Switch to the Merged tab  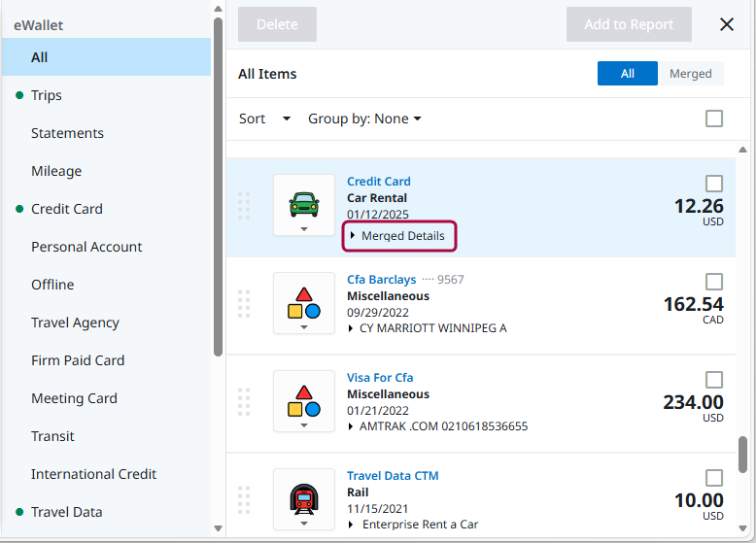[x=690, y=74]
